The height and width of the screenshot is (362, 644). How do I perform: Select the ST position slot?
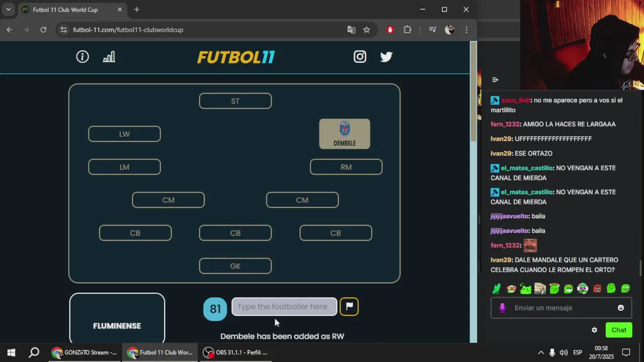[235, 101]
